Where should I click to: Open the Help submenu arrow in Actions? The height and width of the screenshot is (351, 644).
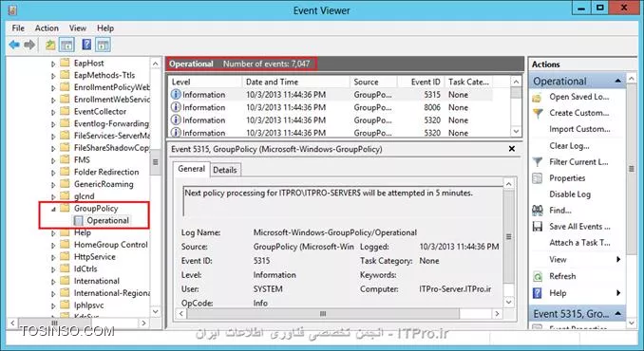click(618, 293)
